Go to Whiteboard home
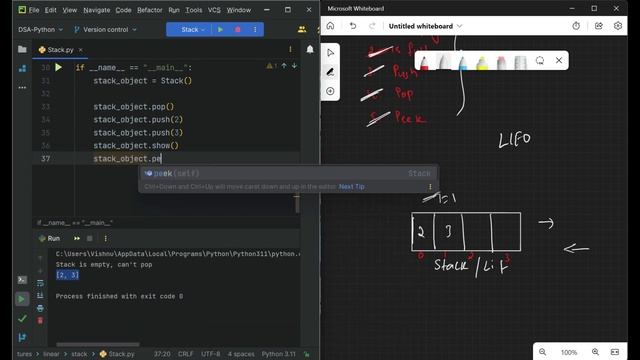The image size is (640, 360). pos(331,26)
